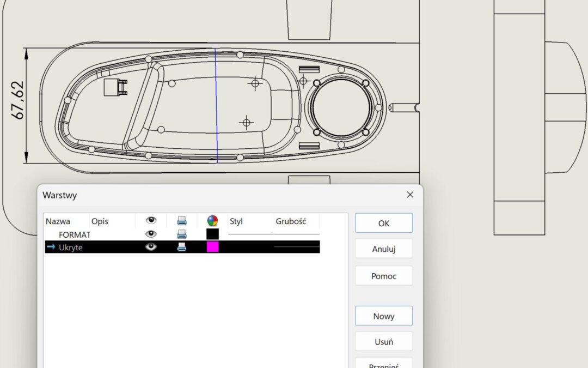Create a new layer with Nowy
This screenshot has height=368, width=588.
point(384,316)
